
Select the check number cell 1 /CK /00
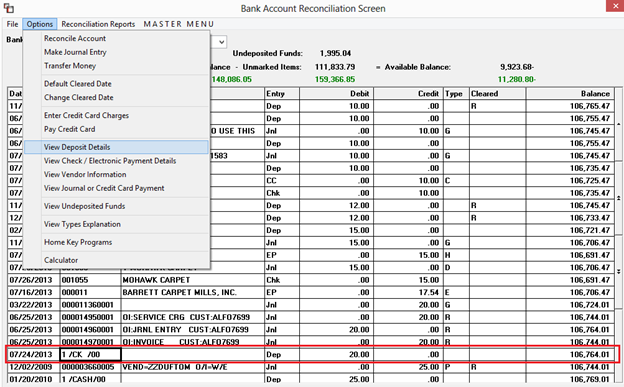pos(90,354)
